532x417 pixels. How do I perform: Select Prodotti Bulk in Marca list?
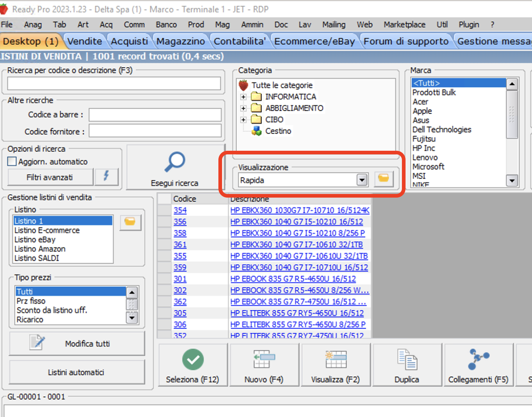(434, 93)
